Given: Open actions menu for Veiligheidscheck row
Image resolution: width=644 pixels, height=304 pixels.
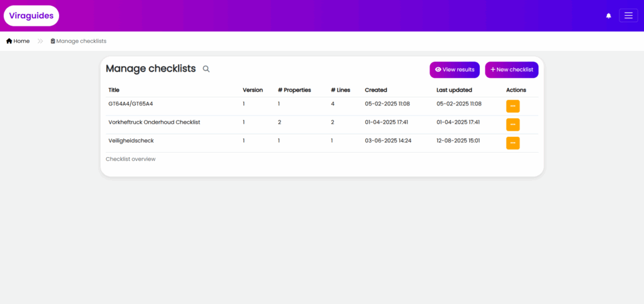Looking at the screenshot, I should click(513, 143).
